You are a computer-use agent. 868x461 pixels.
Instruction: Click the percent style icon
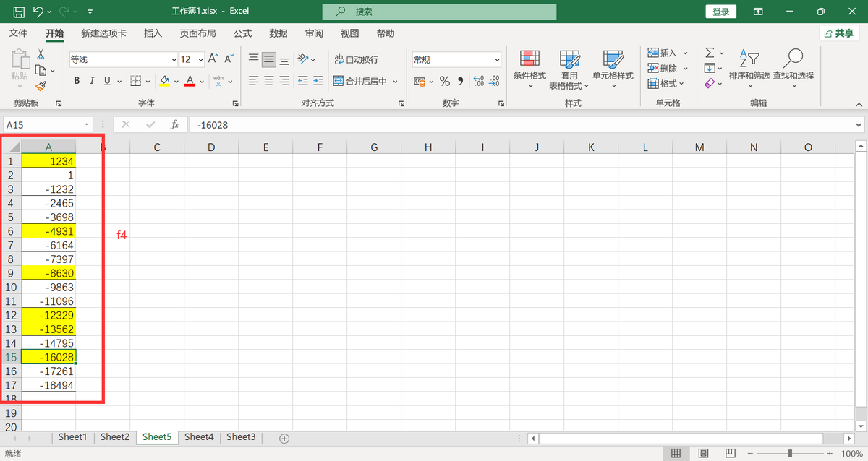point(445,81)
